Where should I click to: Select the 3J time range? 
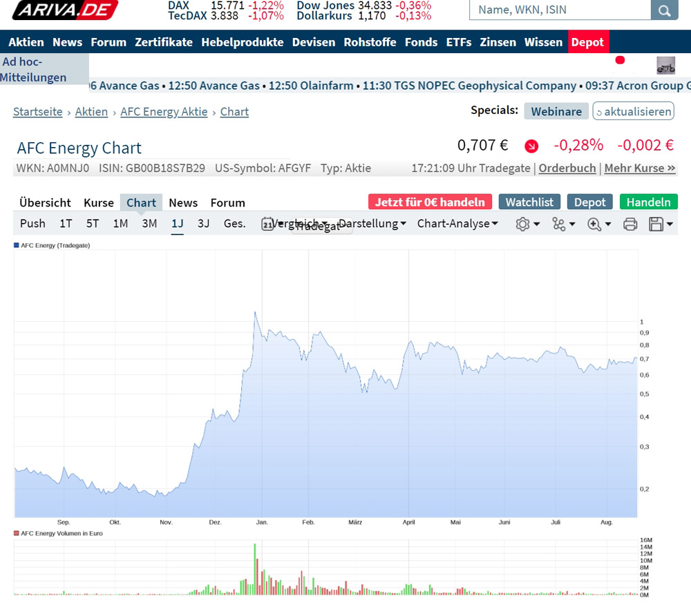(204, 224)
